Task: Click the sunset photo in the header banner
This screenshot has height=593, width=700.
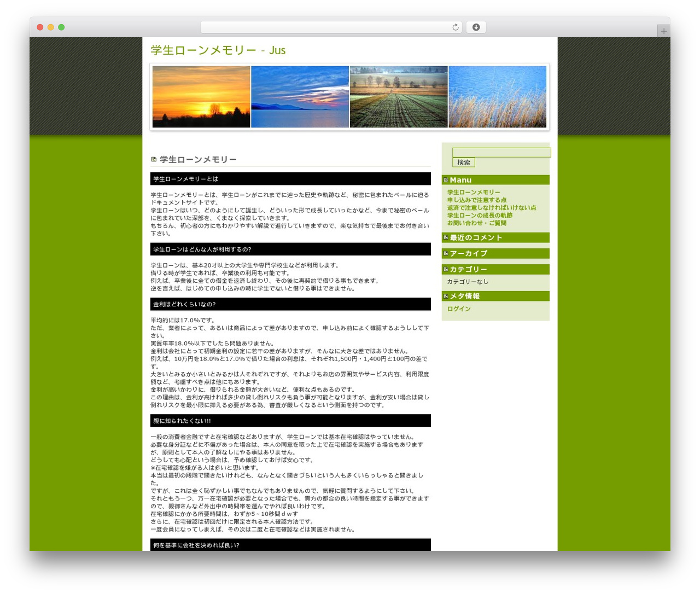Action: [x=201, y=97]
